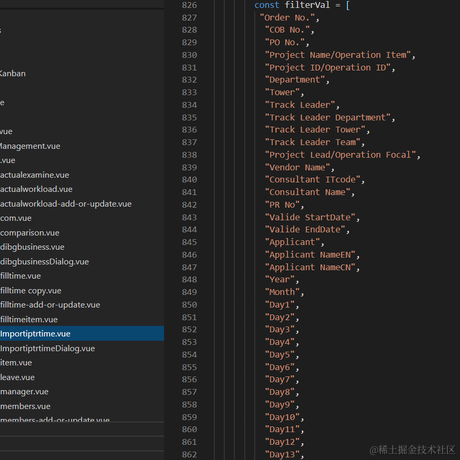Click the "Applicant" string on line 845
Viewport: 460px width, 460px height.
[293, 242]
